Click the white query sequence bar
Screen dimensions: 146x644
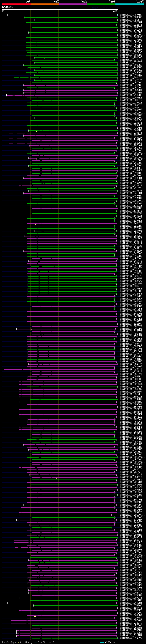click(60, 9)
